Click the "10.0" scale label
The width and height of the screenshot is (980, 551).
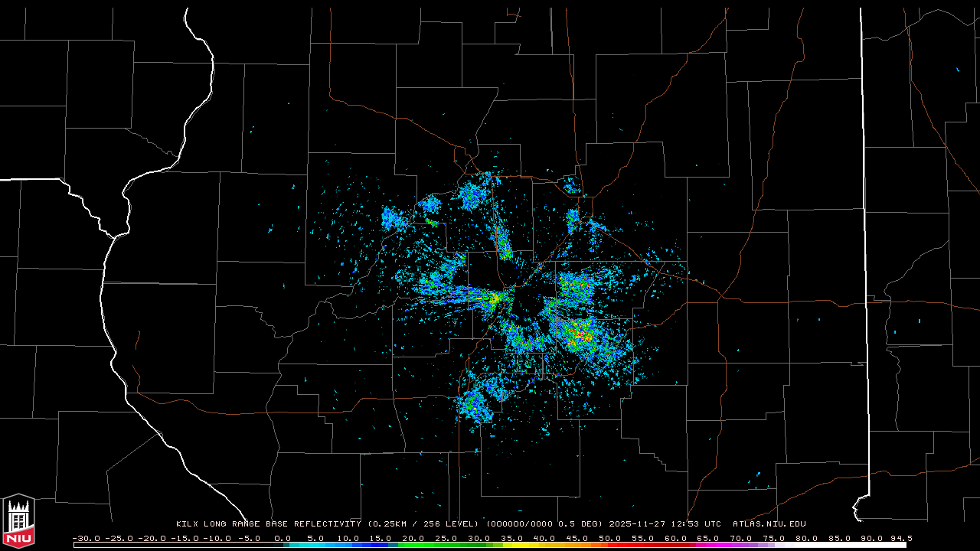click(348, 538)
